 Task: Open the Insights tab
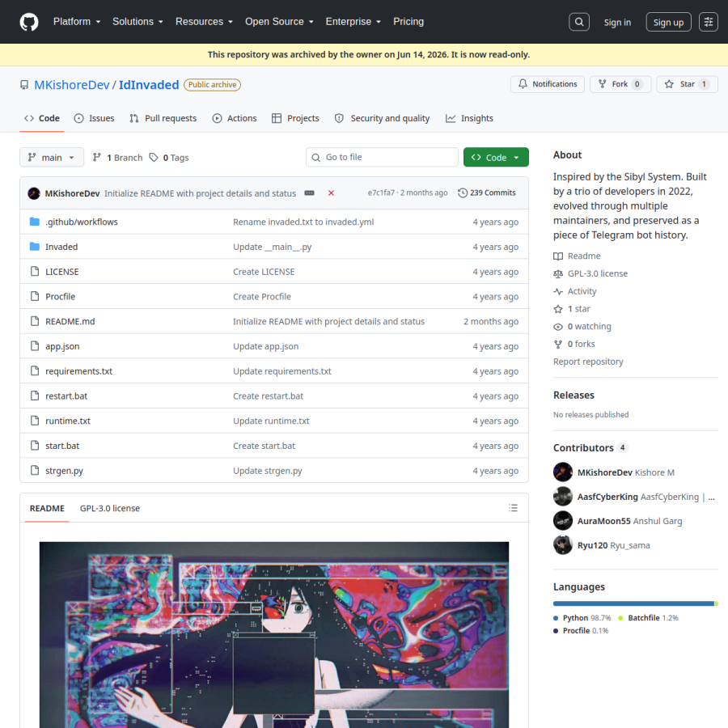[469, 118]
